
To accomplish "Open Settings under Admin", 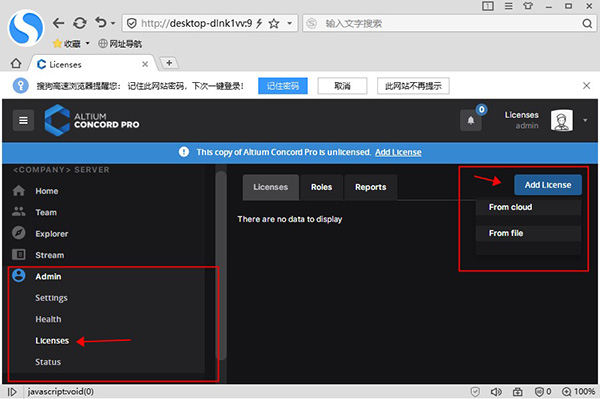I will point(51,298).
